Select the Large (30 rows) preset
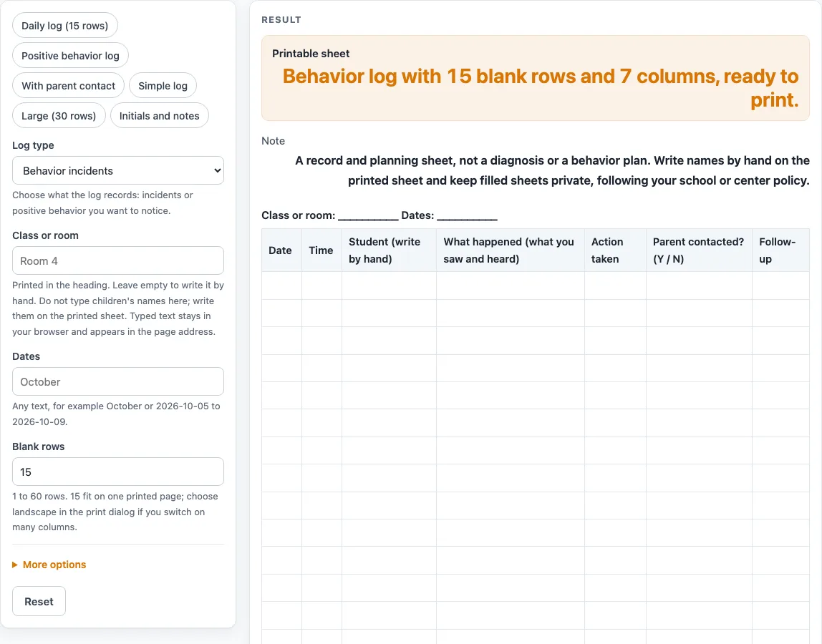 pos(59,116)
